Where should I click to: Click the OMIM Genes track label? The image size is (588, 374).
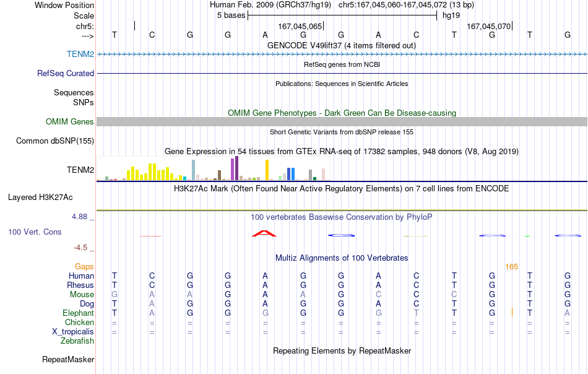click(70, 121)
